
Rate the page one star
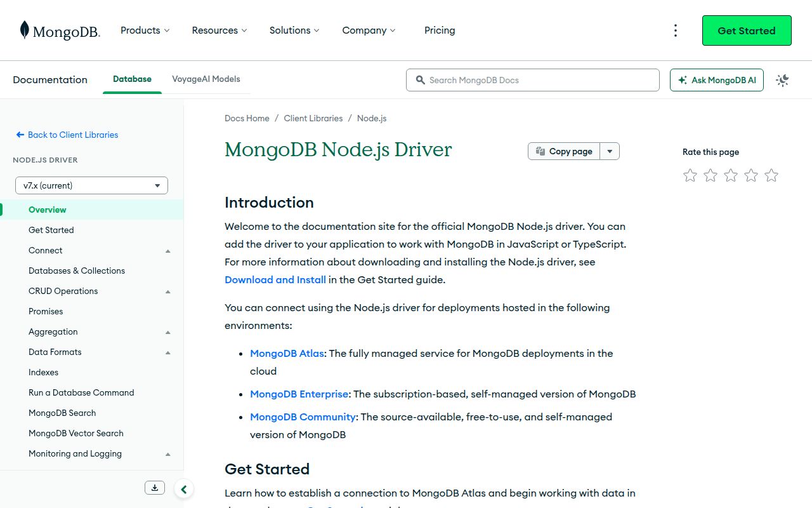(690, 175)
